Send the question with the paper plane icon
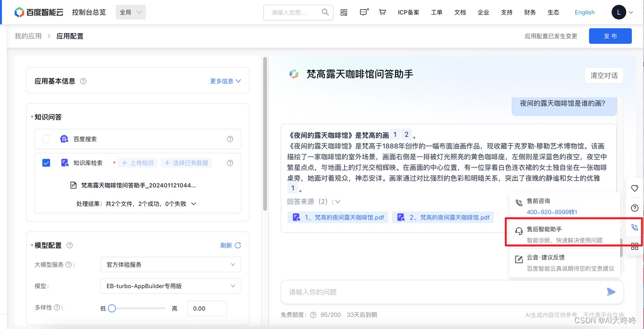The height and width of the screenshot is (329, 644). tap(611, 292)
